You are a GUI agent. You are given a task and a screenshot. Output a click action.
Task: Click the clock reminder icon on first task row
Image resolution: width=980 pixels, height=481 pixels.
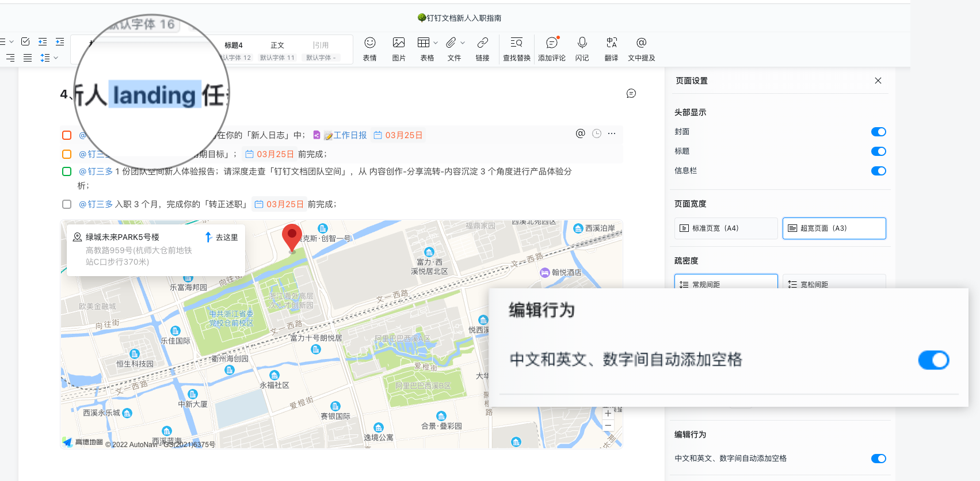(x=597, y=133)
